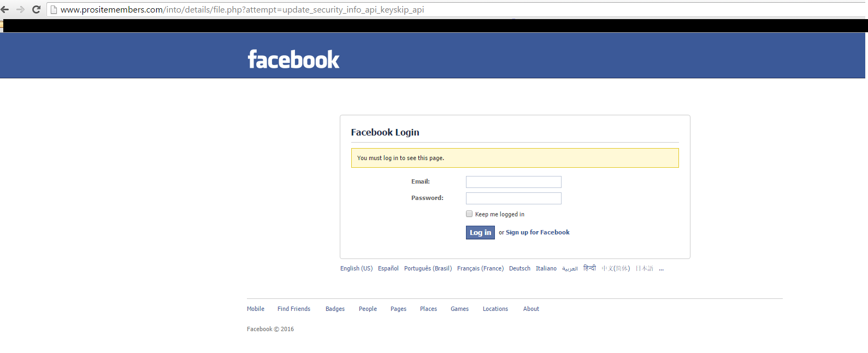Screen dimensions: 868x353
Task: Select English (US) language
Action: (x=356, y=268)
